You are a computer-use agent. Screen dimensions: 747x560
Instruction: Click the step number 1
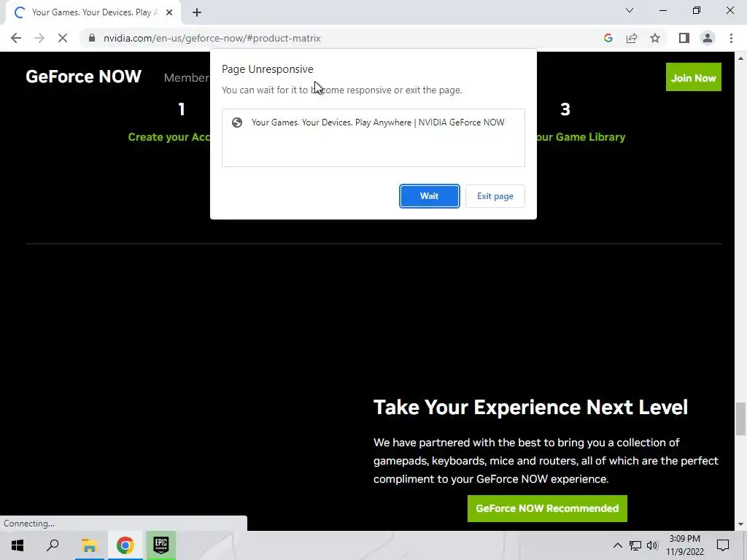[182, 109]
